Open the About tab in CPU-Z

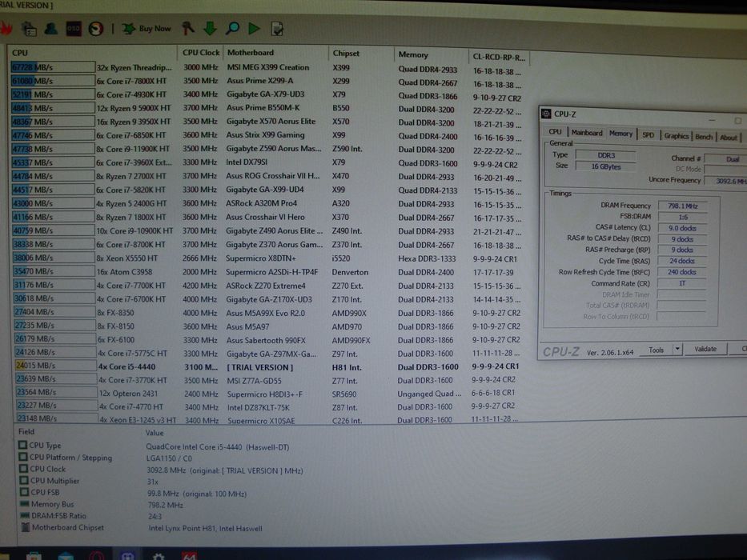click(x=729, y=138)
